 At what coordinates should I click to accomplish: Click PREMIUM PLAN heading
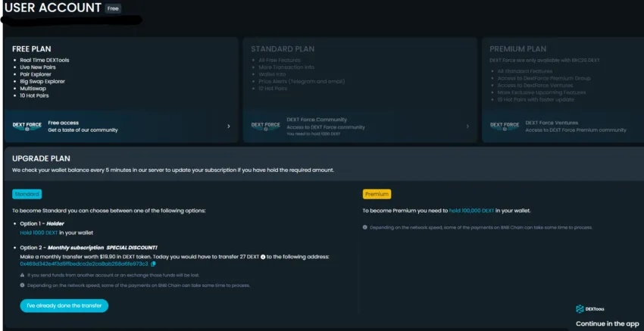coord(518,49)
